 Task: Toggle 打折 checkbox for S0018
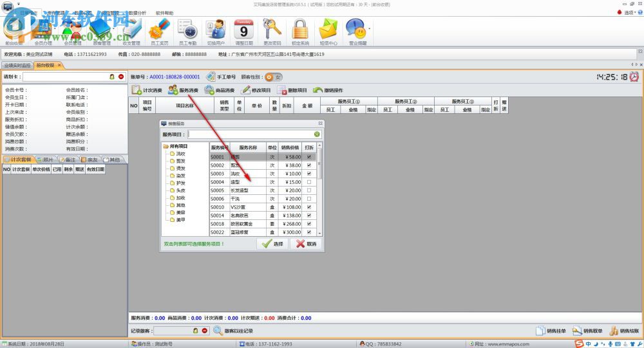(x=309, y=224)
